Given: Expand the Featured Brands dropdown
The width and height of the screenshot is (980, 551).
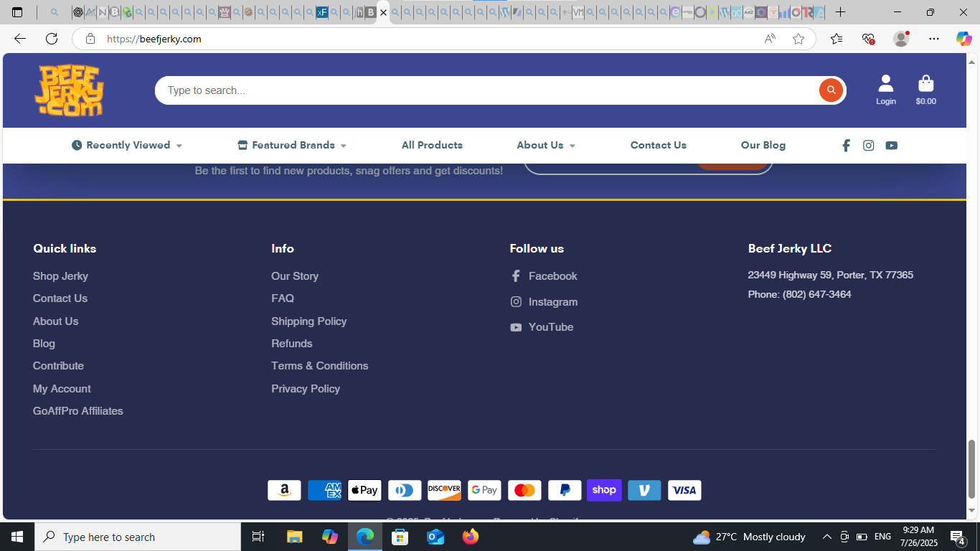Looking at the screenshot, I should (292, 146).
